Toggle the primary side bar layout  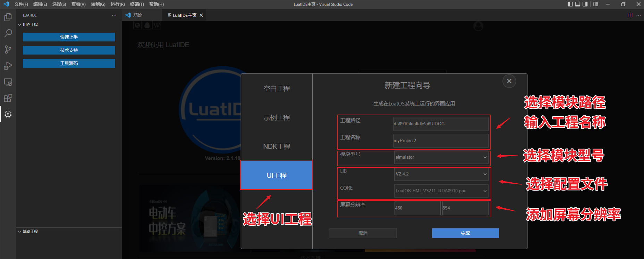(x=570, y=4)
